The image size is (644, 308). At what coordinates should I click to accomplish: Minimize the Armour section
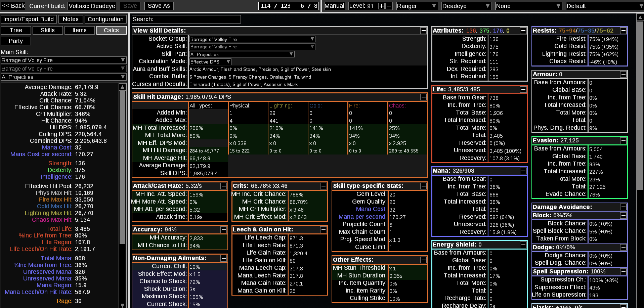coord(624,74)
